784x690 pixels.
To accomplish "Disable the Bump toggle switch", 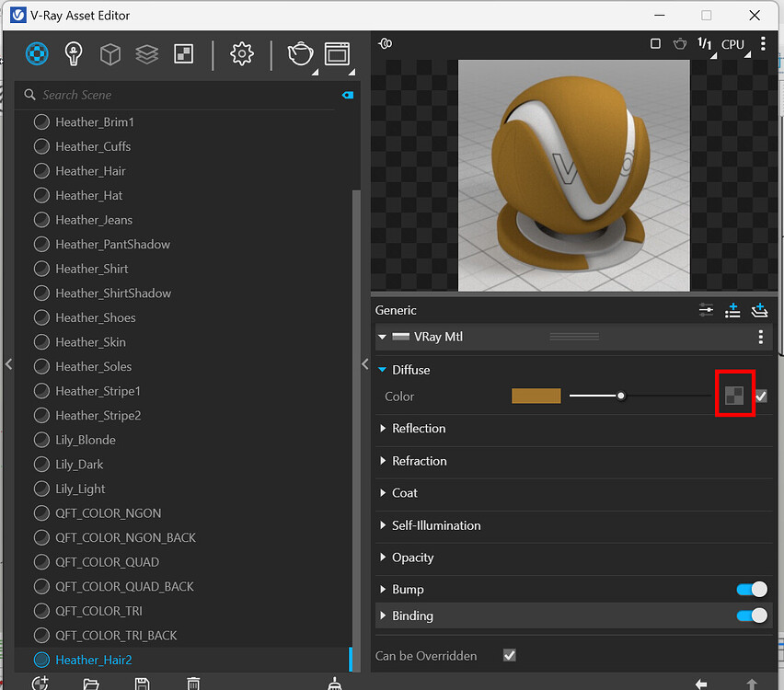I will click(752, 589).
